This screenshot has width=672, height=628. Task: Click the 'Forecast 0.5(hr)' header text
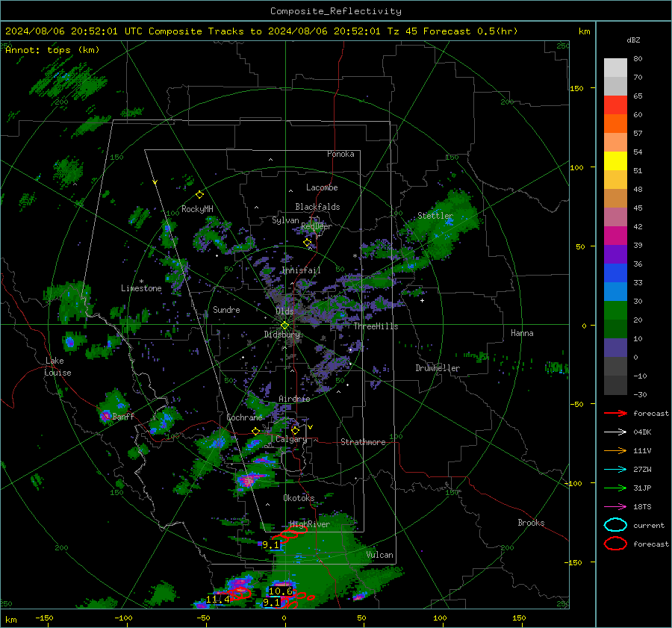(x=470, y=31)
